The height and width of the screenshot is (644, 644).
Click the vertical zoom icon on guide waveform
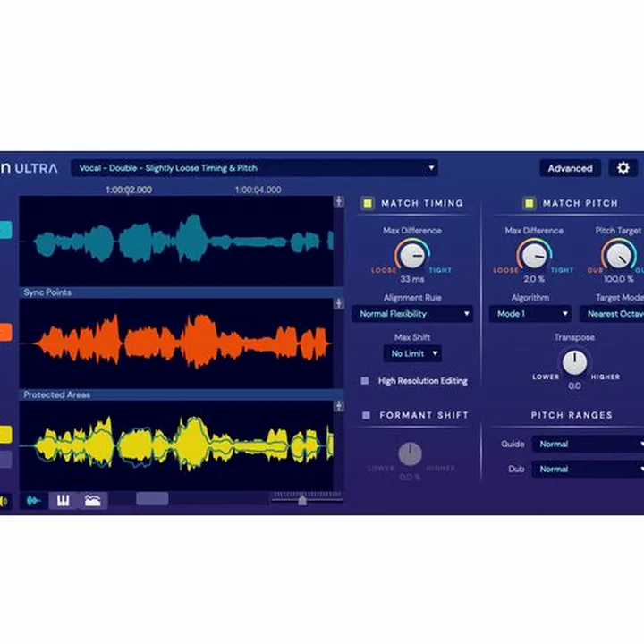[x=339, y=201]
